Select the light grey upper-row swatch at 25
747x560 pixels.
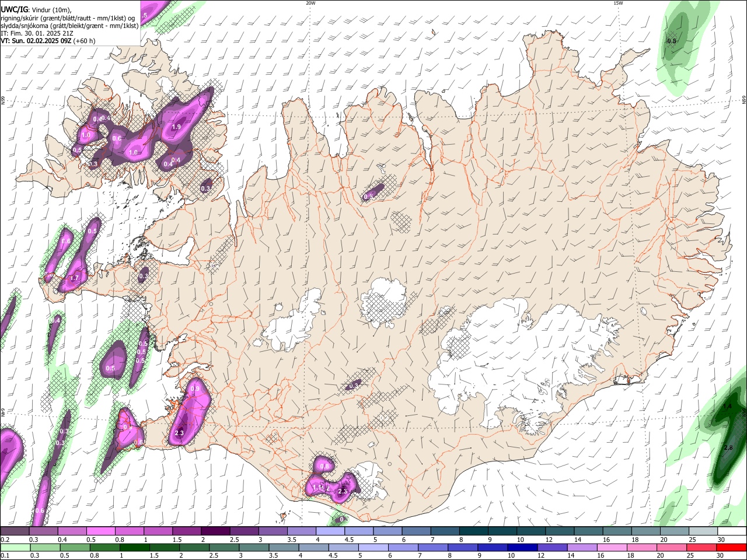(x=703, y=531)
